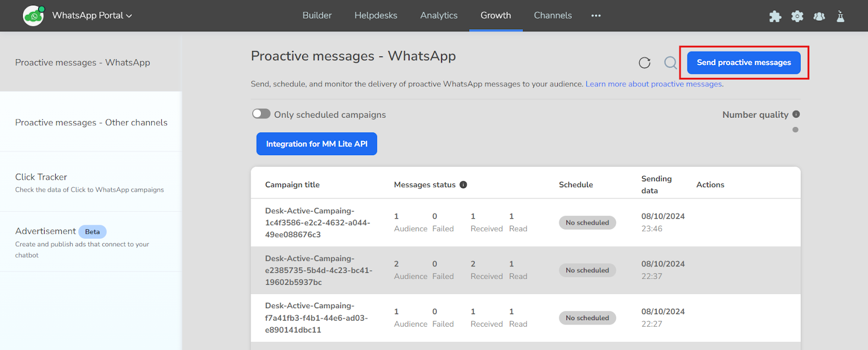Click the Sending data column header
This screenshot has height=350, width=868.
click(656, 184)
